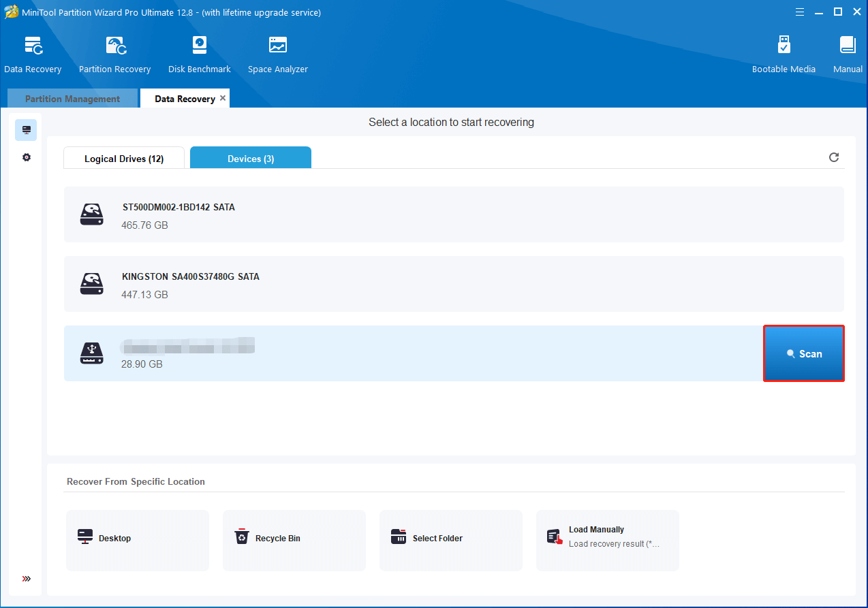Click the 465.76 GB size text

click(x=144, y=225)
